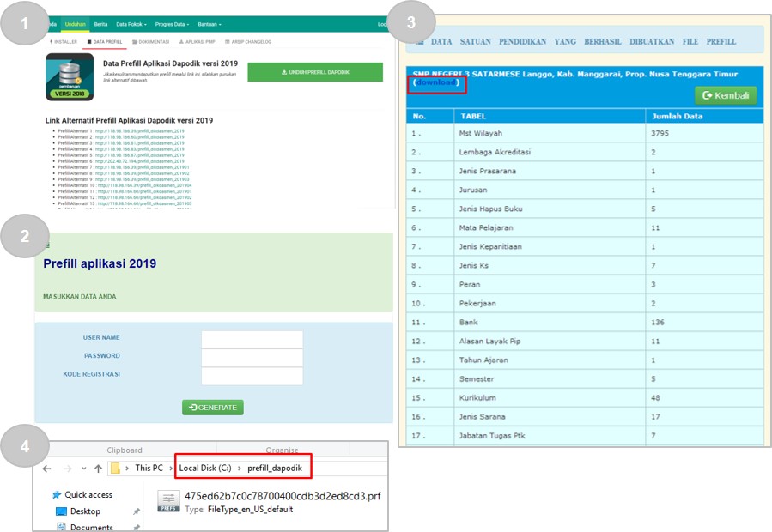772x532 pixels.
Task: Open Documents in Explorer navigation pane
Action: (91, 527)
